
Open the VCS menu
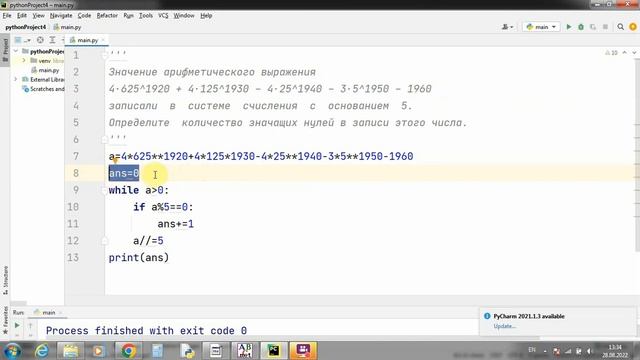(163, 16)
